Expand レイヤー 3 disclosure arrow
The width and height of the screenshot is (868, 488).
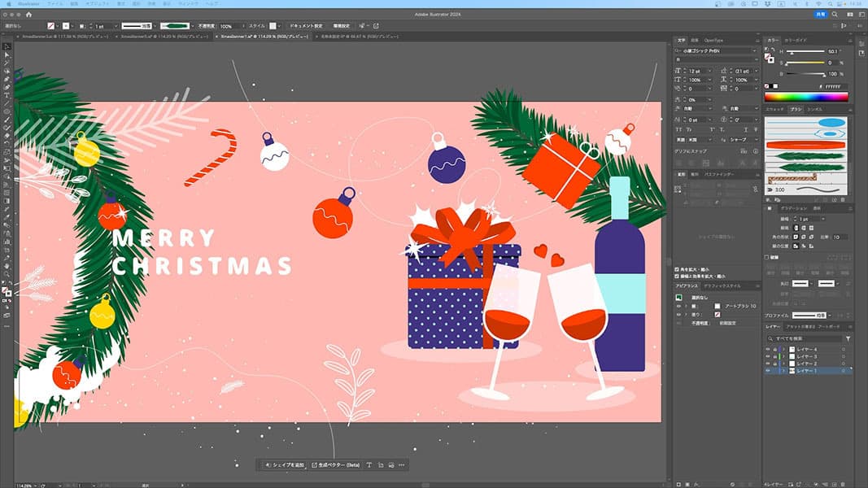click(783, 356)
